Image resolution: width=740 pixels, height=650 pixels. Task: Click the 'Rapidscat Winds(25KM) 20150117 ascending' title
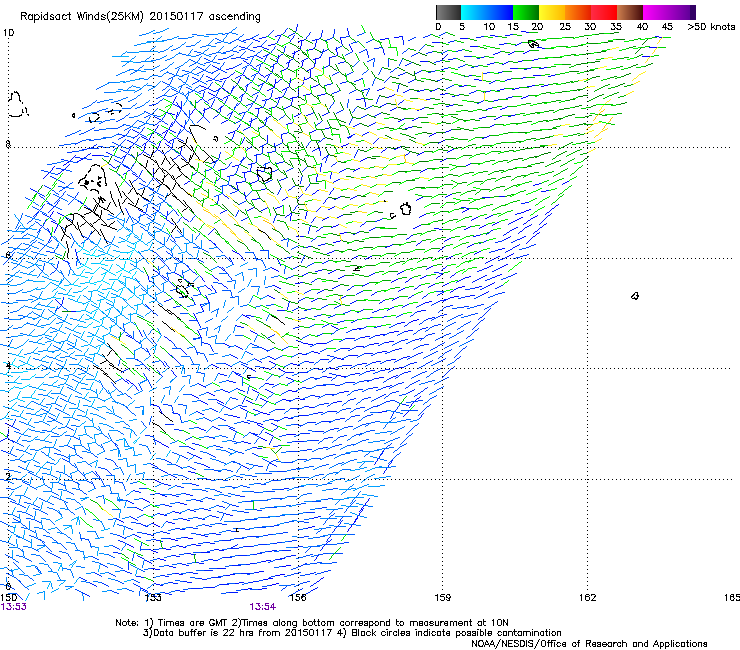point(140,17)
